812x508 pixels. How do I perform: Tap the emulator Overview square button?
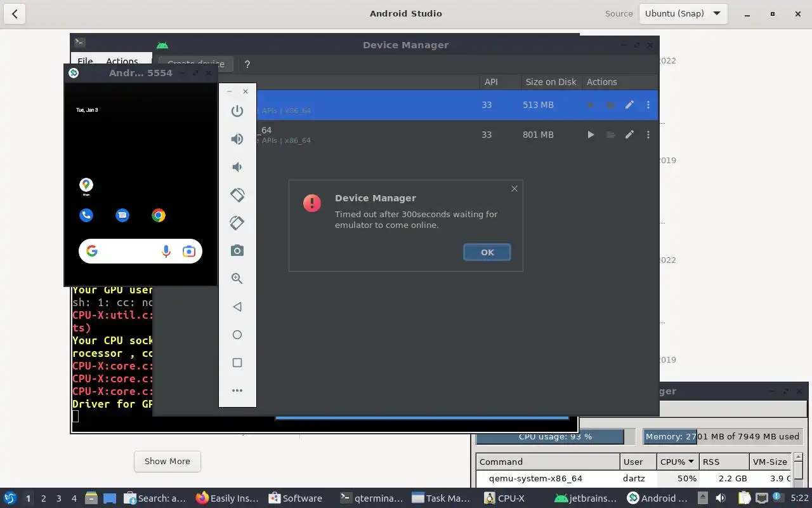[237, 363]
